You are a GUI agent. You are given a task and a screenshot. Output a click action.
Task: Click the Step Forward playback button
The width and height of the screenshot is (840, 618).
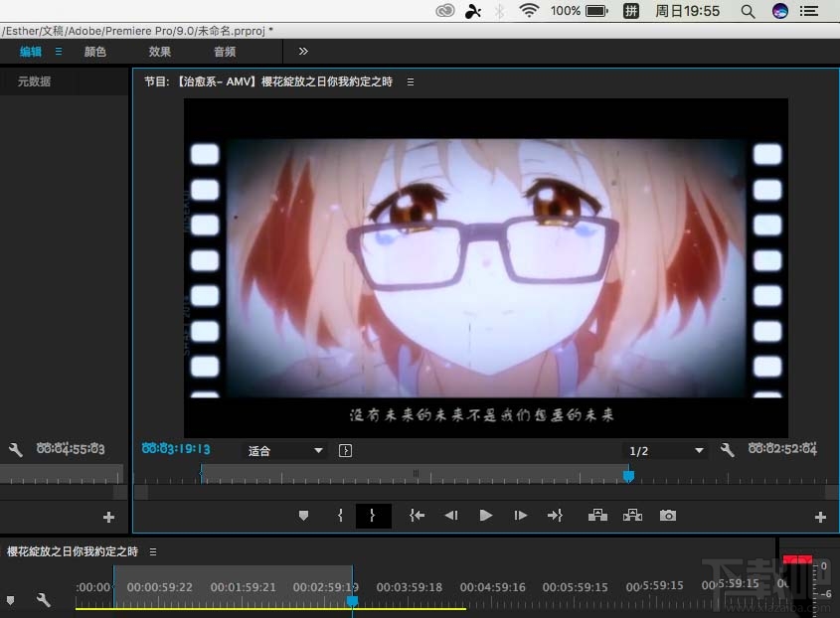[520, 515]
